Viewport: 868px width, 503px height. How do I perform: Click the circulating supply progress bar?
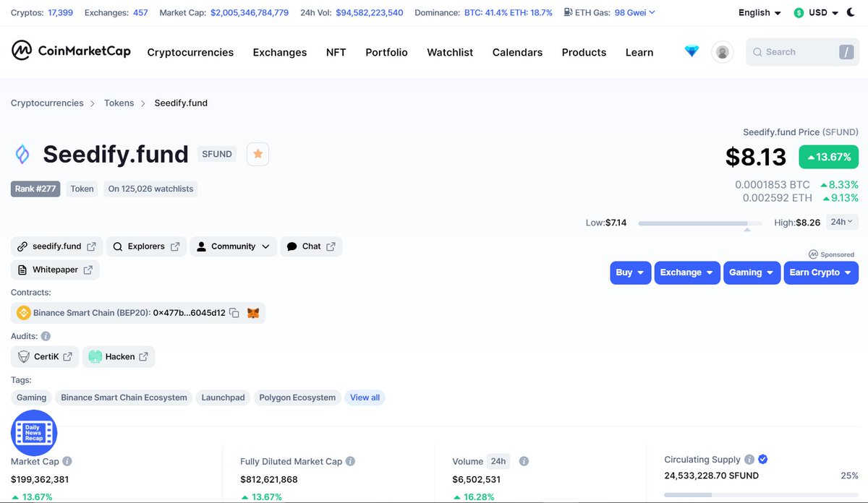pos(762,494)
